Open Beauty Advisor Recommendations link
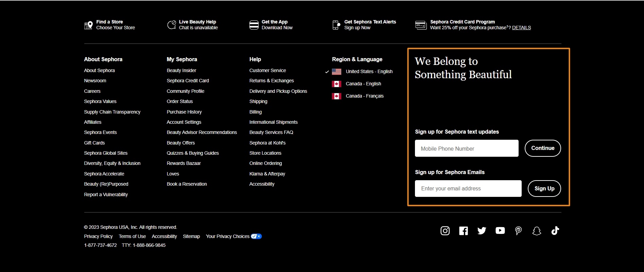This screenshot has width=644, height=272. point(202,132)
